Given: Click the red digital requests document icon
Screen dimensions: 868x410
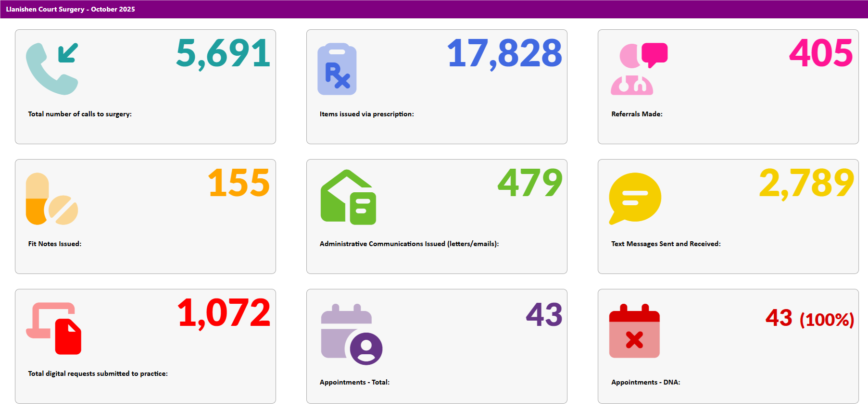Looking at the screenshot, I should click(x=53, y=328).
